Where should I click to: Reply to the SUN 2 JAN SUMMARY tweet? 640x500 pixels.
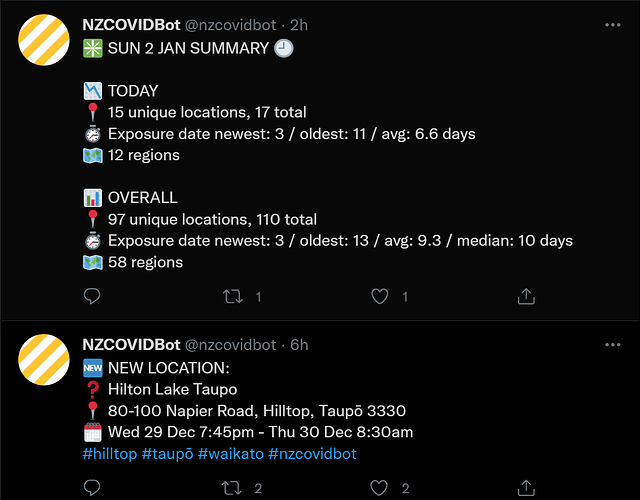(92, 296)
